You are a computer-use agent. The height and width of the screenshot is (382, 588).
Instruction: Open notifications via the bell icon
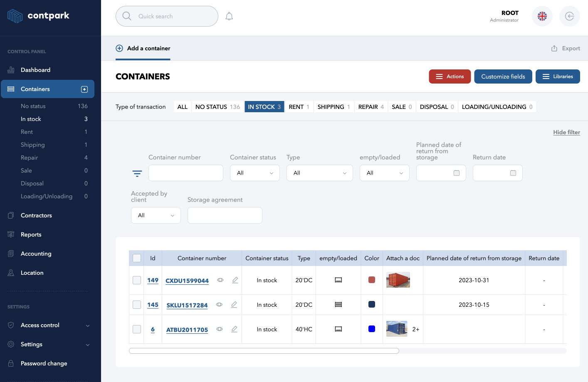pyautogui.click(x=229, y=16)
